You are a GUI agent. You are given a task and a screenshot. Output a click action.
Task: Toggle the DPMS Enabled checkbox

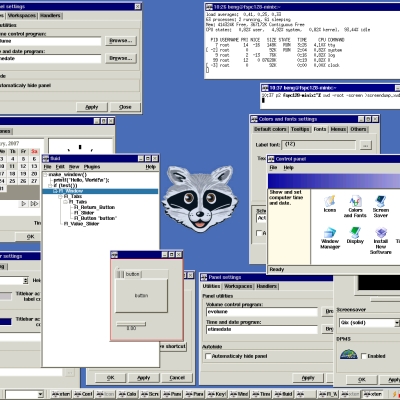coord(364,356)
